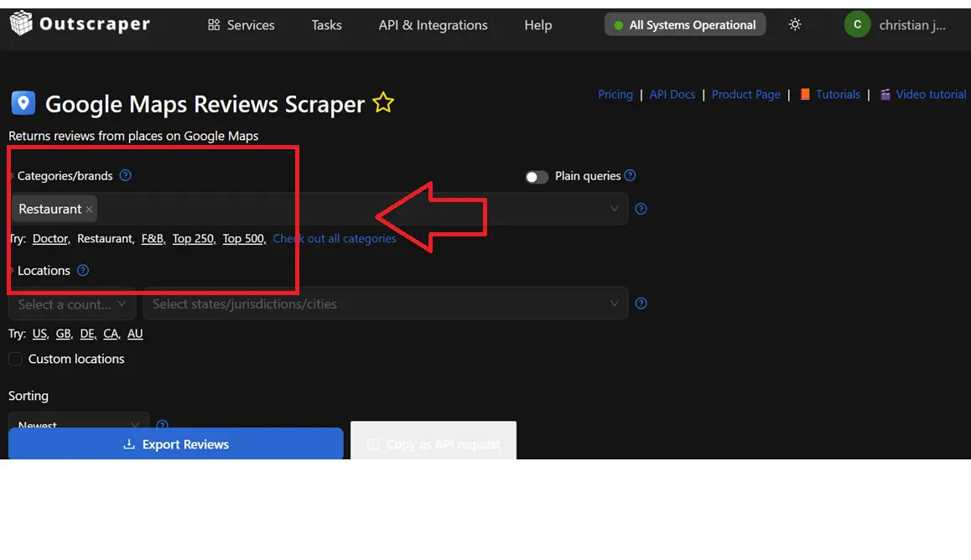Check the Custom locations checkbox
Image resolution: width=971 pixels, height=560 pixels.
pos(15,359)
